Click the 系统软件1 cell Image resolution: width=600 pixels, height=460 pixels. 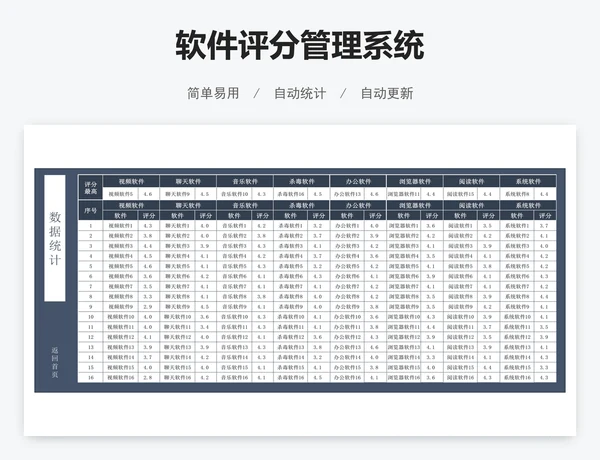(x=517, y=226)
